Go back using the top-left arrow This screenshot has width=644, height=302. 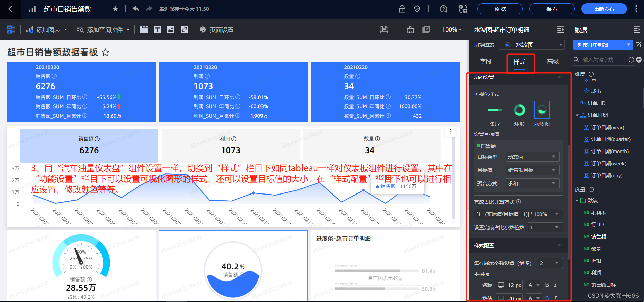[x=10, y=9]
